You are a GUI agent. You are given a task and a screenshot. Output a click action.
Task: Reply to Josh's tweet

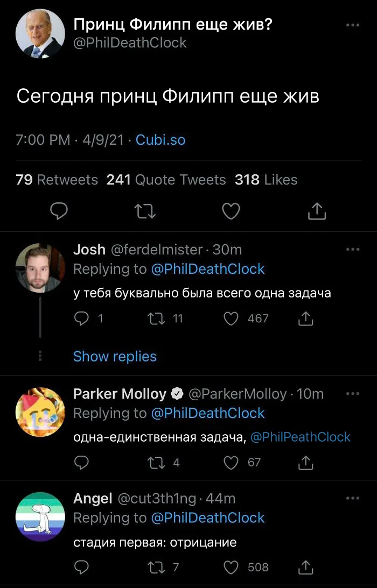pyautogui.click(x=81, y=319)
